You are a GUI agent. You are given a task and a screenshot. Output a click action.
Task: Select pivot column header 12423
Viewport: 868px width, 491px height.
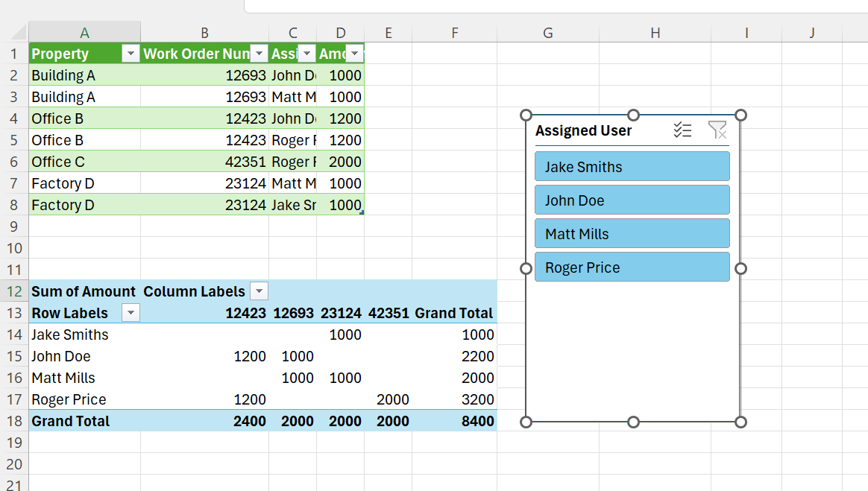(x=205, y=313)
